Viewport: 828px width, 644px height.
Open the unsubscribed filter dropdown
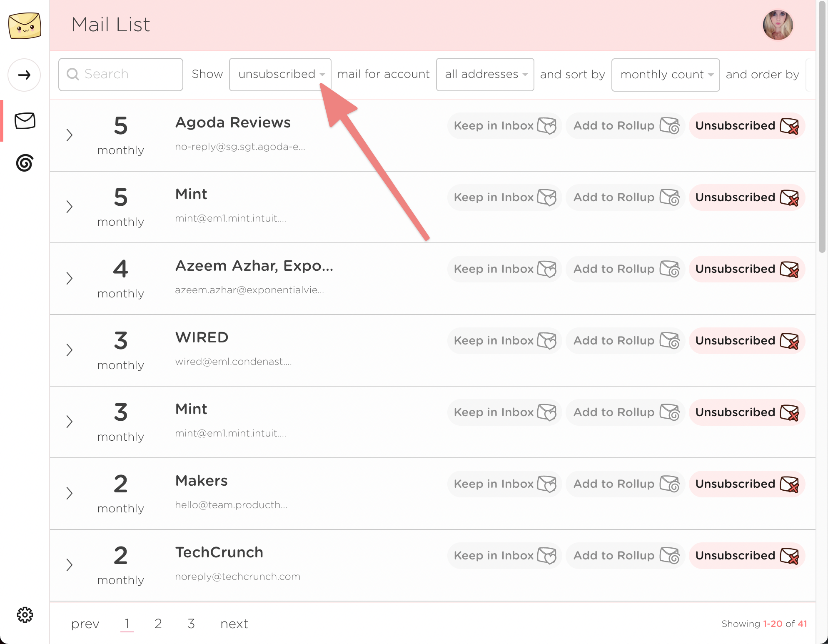click(x=280, y=75)
